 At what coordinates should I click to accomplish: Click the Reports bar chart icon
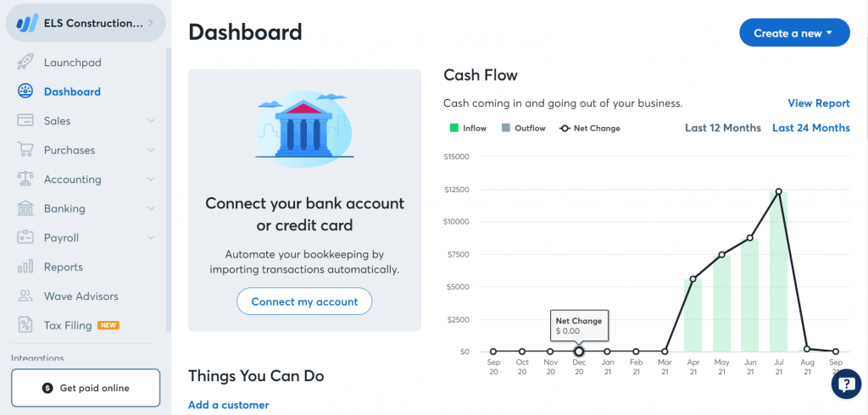click(25, 267)
